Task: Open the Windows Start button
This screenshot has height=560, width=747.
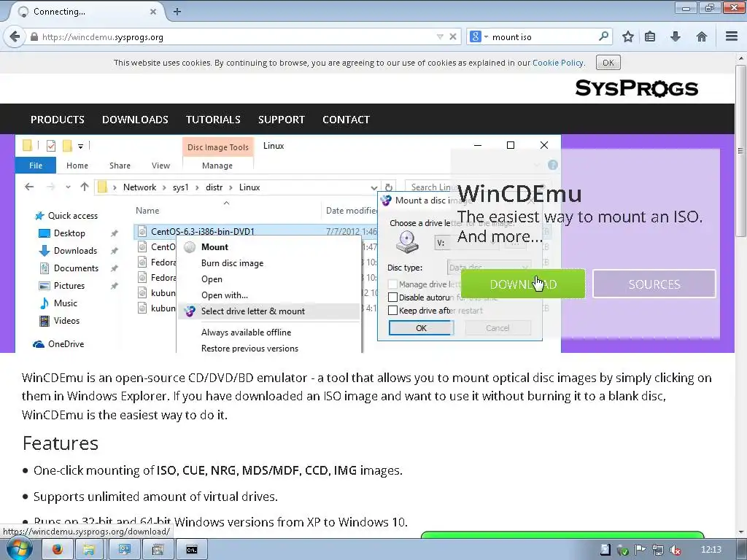Action: 19,549
